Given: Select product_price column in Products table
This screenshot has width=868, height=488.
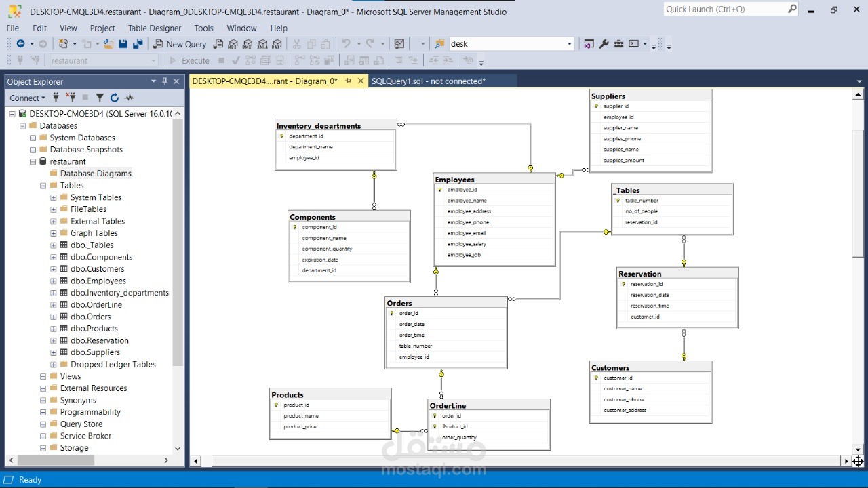Looking at the screenshot, I should point(300,426).
